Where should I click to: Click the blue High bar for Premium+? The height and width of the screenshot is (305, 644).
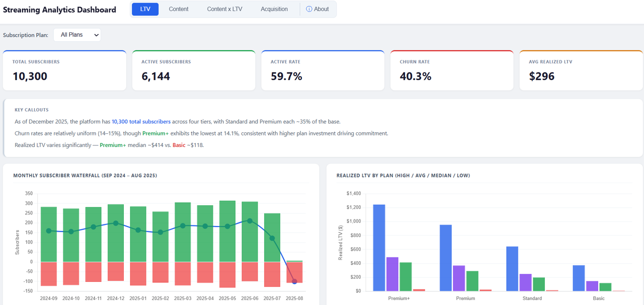click(379, 248)
